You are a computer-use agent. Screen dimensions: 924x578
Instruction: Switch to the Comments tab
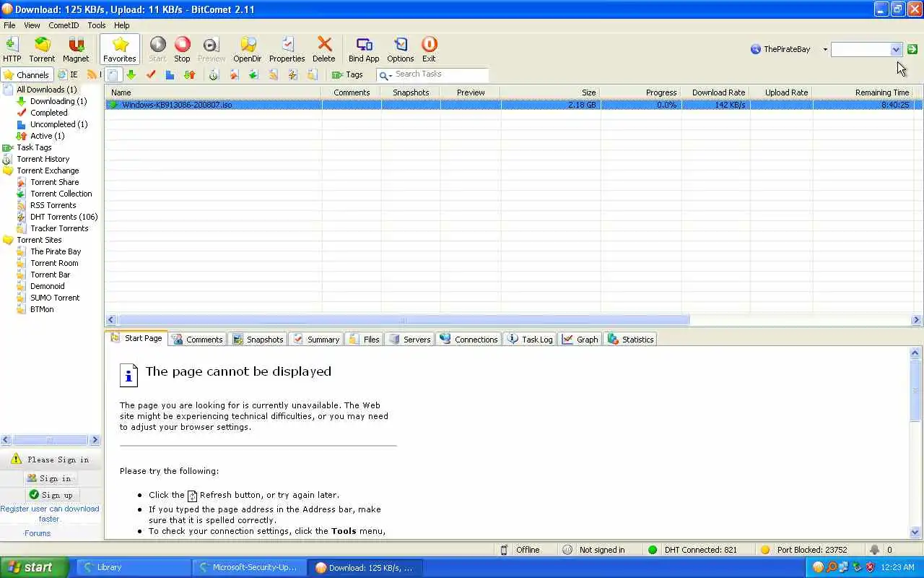[197, 340]
